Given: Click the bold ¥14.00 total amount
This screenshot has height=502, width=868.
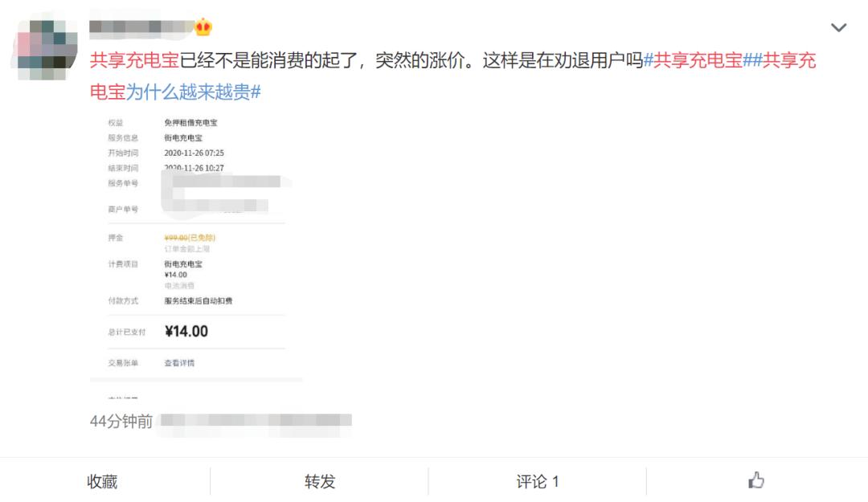Looking at the screenshot, I should [186, 331].
